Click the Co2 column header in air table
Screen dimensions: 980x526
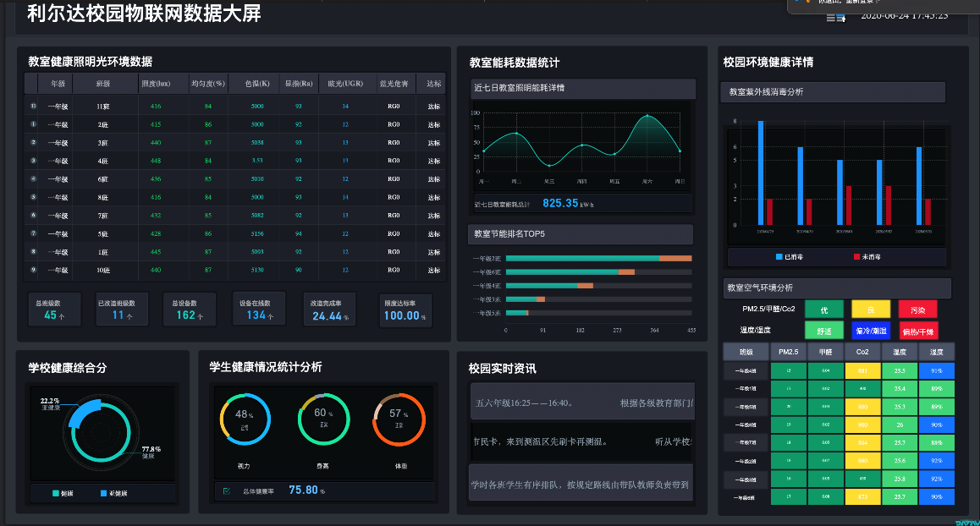click(862, 352)
